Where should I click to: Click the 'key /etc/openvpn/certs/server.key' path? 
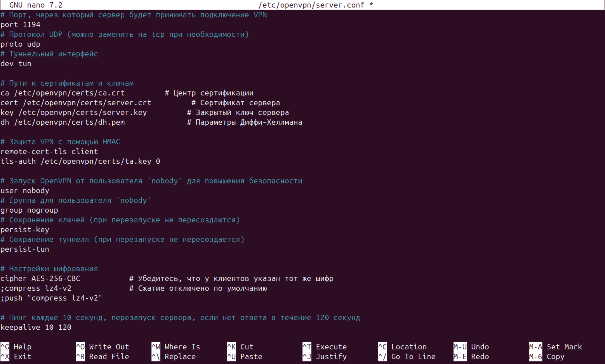tap(74, 112)
